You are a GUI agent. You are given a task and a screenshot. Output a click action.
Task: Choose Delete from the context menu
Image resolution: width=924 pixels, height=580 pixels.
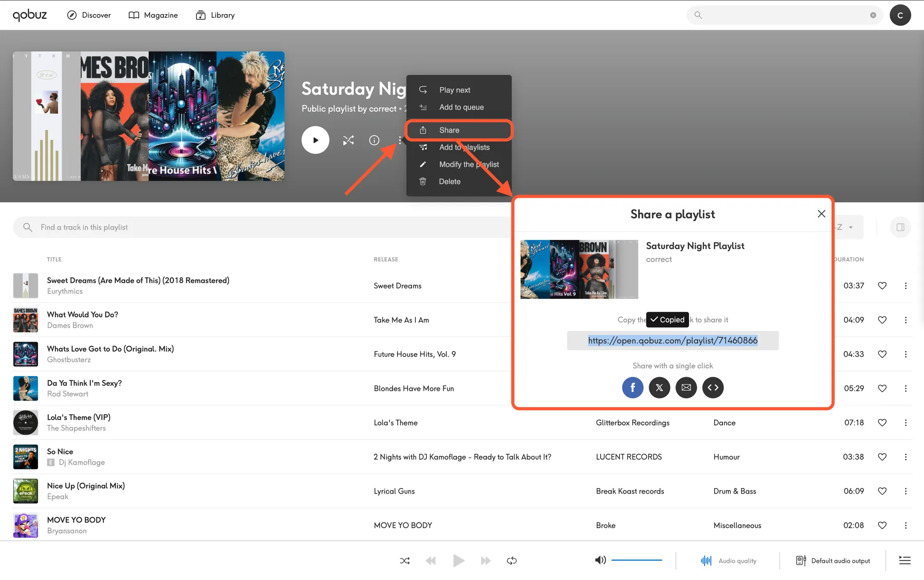[x=459, y=182]
